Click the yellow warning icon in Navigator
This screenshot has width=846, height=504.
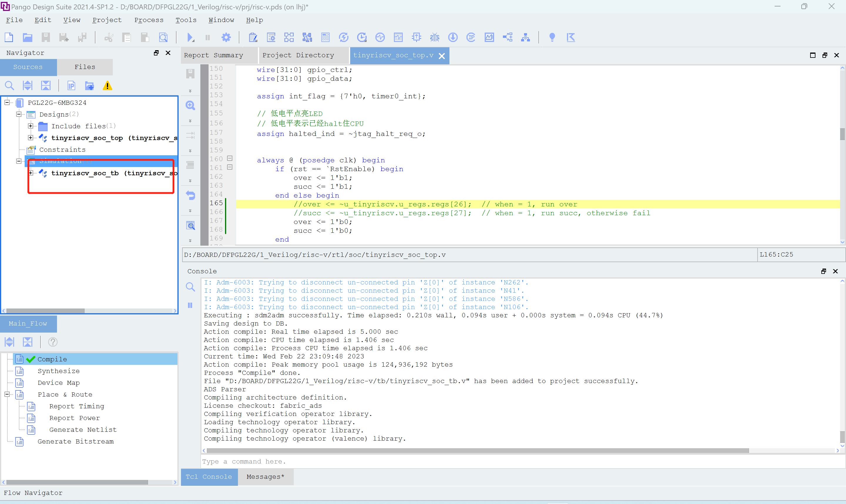coord(107,86)
